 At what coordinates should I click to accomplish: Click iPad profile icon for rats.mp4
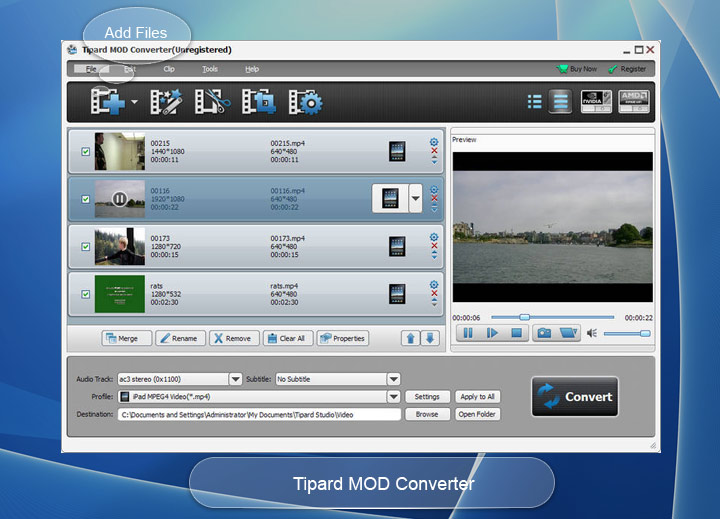pyautogui.click(x=397, y=294)
